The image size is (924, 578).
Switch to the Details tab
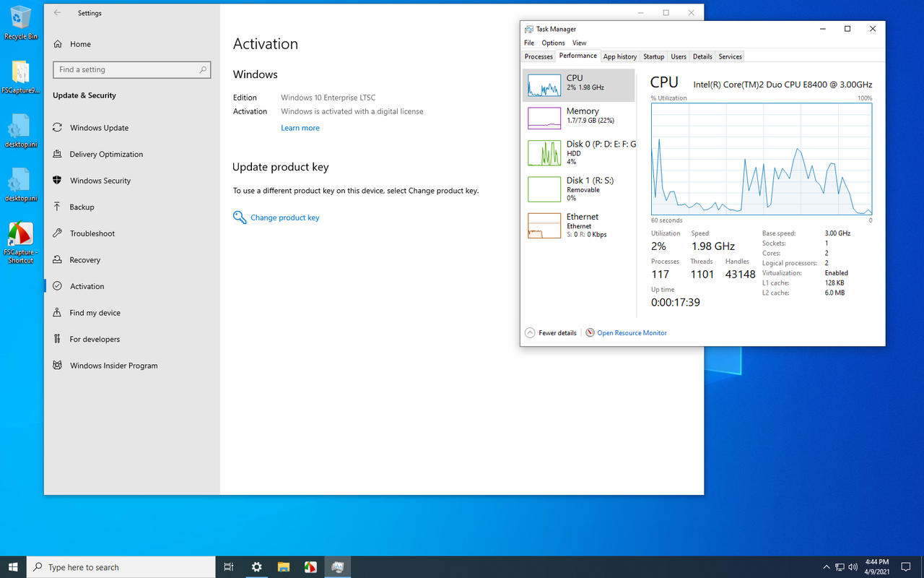[x=702, y=56]
